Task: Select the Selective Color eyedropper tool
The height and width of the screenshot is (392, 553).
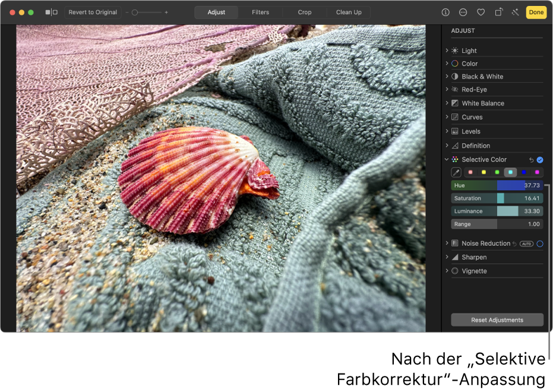Action: click(x=456, y=172)
